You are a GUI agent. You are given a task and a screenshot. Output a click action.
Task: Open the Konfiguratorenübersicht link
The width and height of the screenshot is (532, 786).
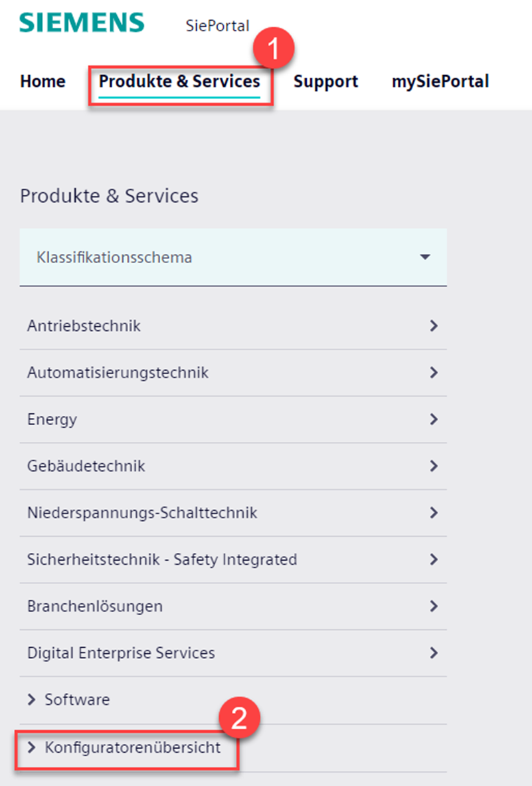point(132,747)
